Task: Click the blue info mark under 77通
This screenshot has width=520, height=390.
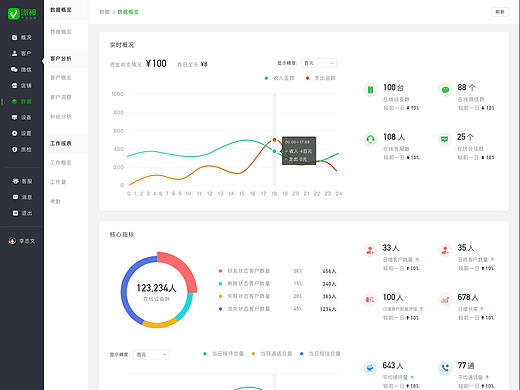Action: point(487,377)
